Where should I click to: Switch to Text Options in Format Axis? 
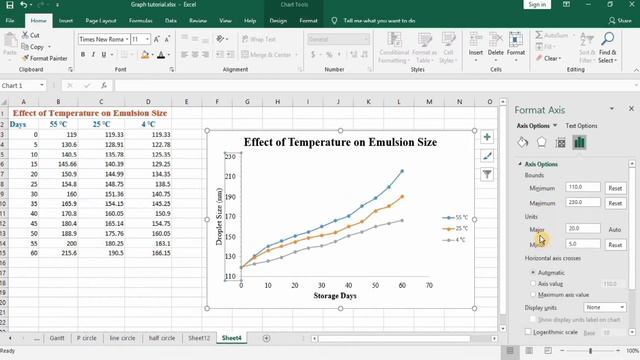(x=581, y=126)
